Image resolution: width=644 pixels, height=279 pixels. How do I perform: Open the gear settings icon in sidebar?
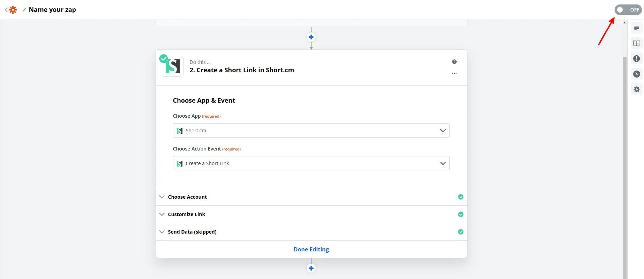tap(637, 89)
